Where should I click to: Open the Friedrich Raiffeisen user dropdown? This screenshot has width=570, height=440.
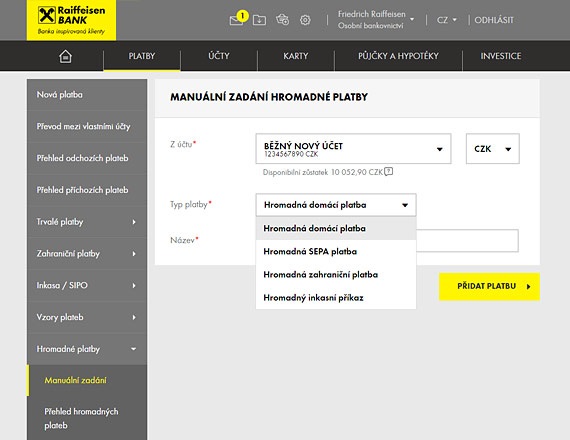376,20
